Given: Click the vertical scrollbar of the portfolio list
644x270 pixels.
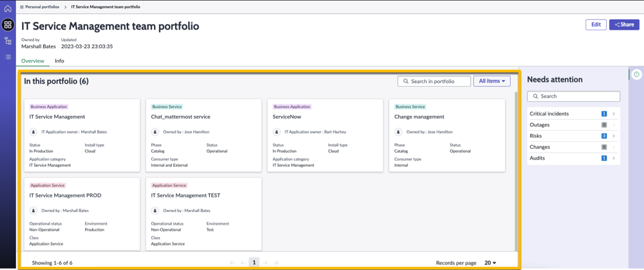Looking at the screenshot, I should tap(516, 171).
